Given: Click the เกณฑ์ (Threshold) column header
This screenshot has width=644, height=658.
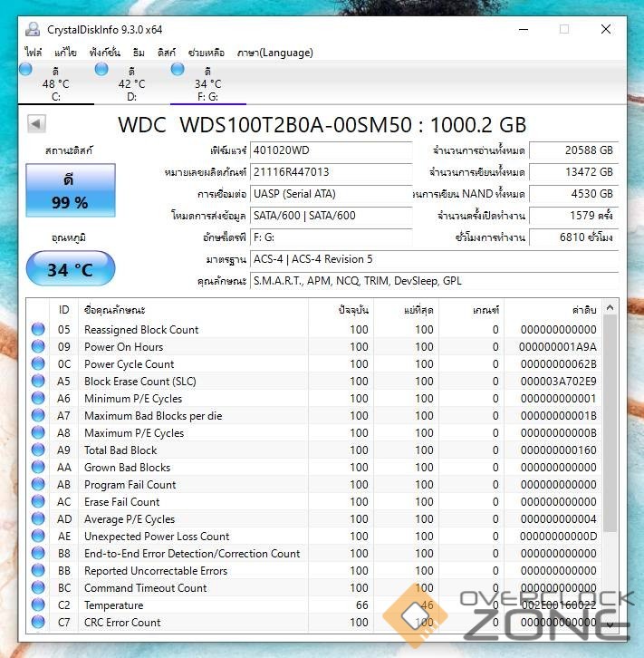Looking at the screenshot, I should pyautogui.click(x=472, y=310).
